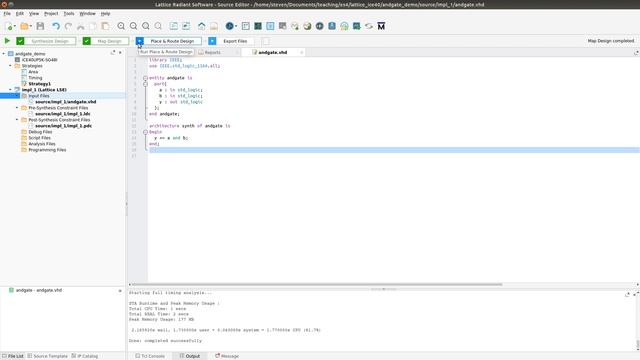
Task: Fold the architecture begin code block
Action: (145, 132)
